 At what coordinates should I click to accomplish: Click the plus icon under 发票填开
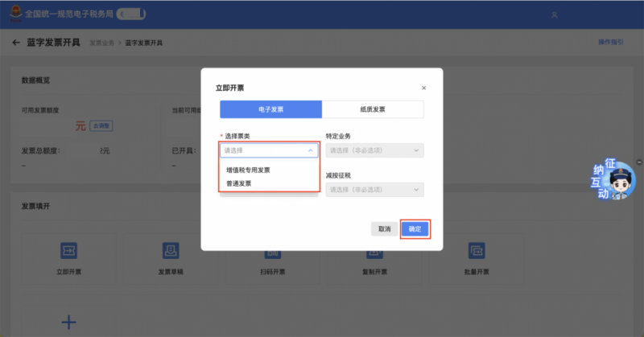(68, 323)
